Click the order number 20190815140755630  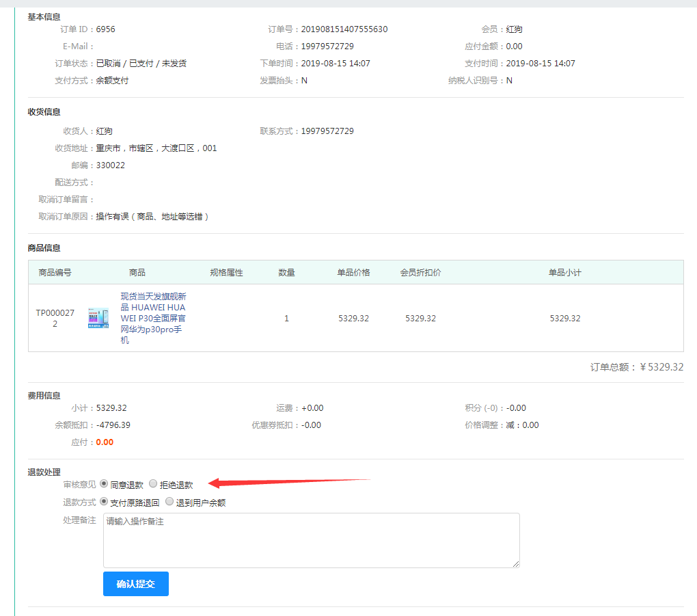pyautogui.click(x=344, y=29)
